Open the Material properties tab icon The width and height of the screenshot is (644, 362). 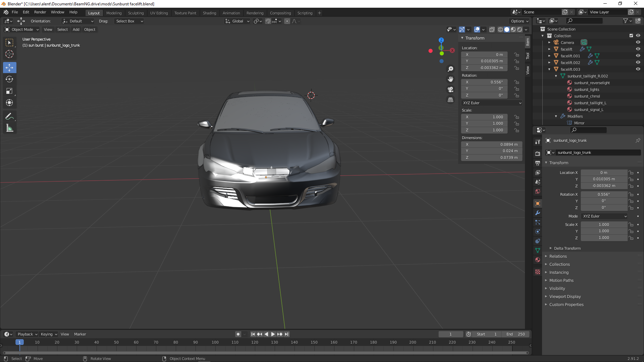(x=538, y=260)
